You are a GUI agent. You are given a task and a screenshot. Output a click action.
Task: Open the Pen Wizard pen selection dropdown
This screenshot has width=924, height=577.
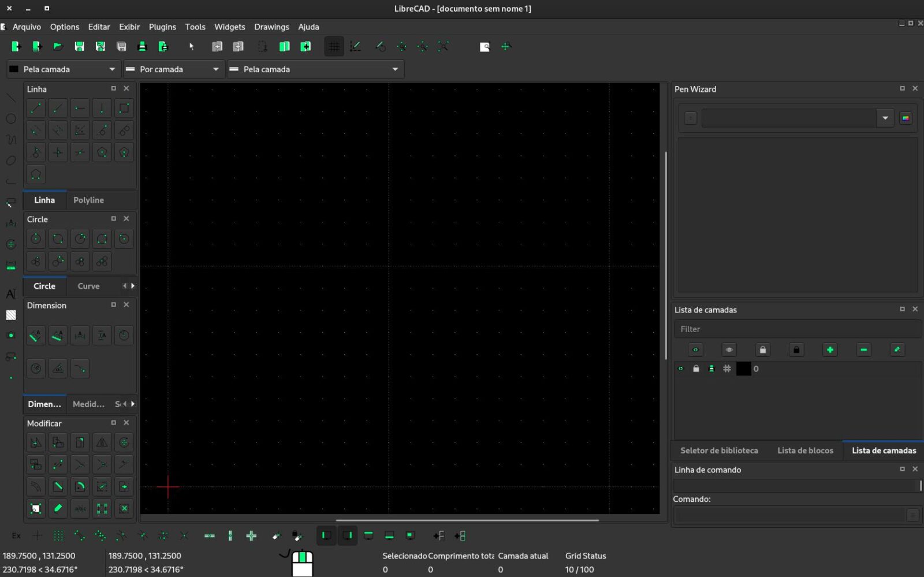pyautogui.click(x=884, y=117)
